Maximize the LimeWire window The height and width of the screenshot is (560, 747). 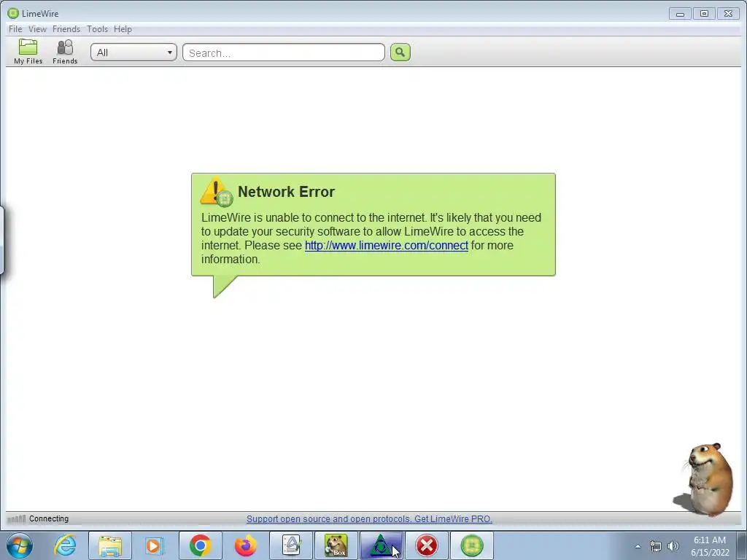coord(704,13)
